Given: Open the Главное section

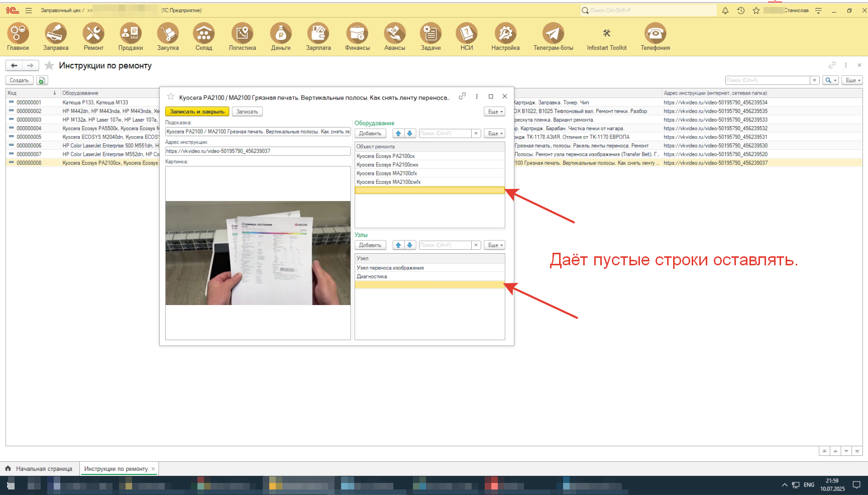Looking at the screenshot, I should click(x=18, y=37).
